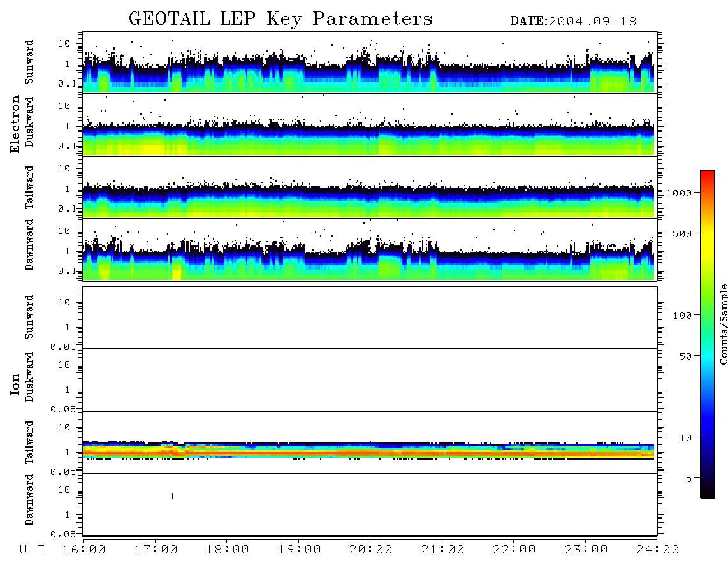Click the 23:00 time tick label
This screenshot has height=561, width=728.
pos(587,550)
